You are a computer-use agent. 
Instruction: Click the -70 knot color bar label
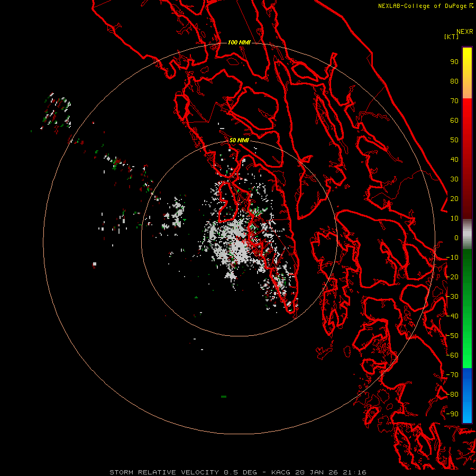coord(452,375)
